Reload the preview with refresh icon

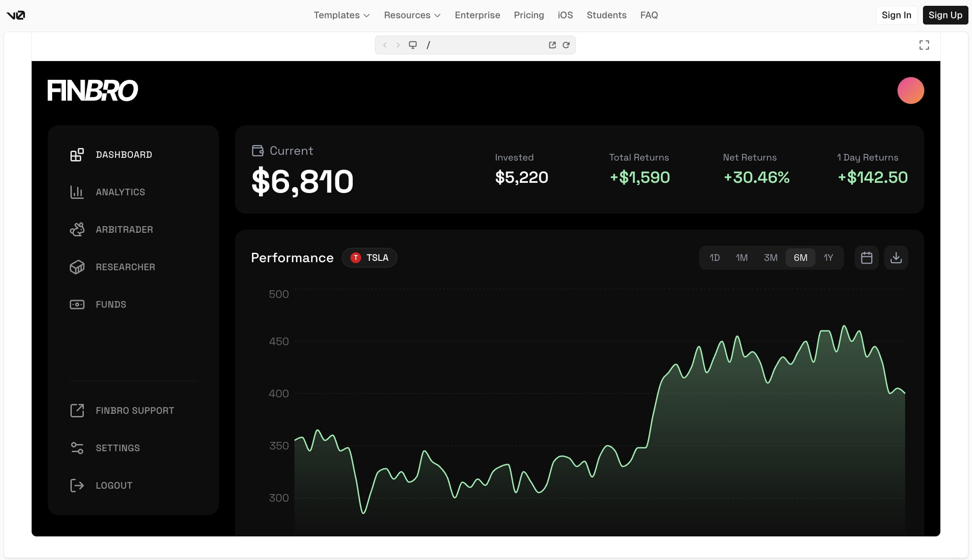[566, 45]
